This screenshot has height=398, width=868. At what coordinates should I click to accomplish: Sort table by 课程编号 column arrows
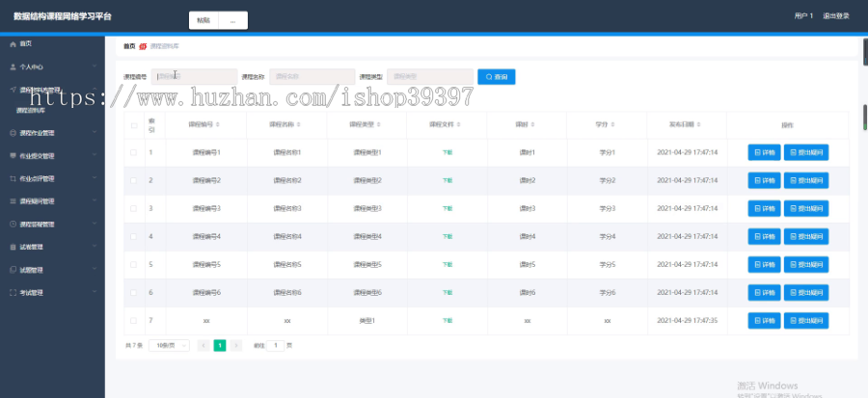(218, 125)
